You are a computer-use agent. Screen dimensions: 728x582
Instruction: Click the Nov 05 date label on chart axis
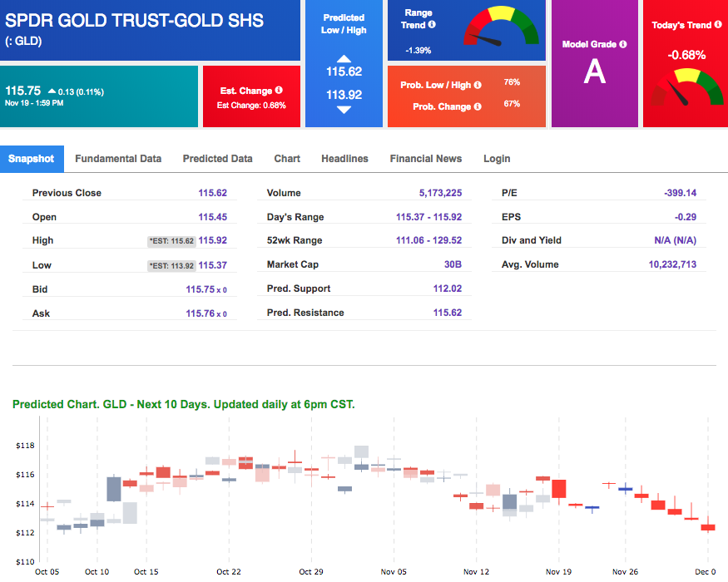[394, 572]
